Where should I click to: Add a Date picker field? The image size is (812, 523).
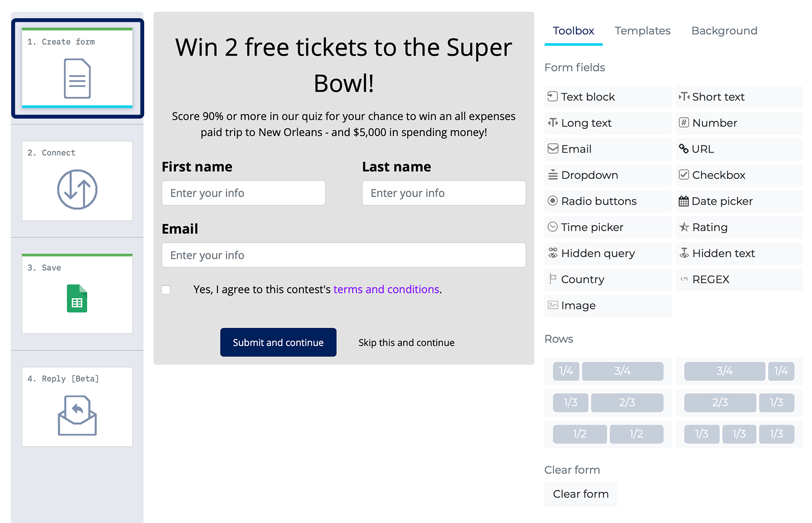pyautogui.click(x=739, y=201)
